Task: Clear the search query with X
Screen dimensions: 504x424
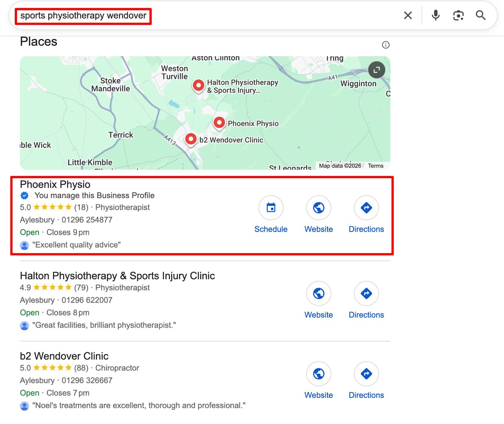Action: tap(408, 15)
